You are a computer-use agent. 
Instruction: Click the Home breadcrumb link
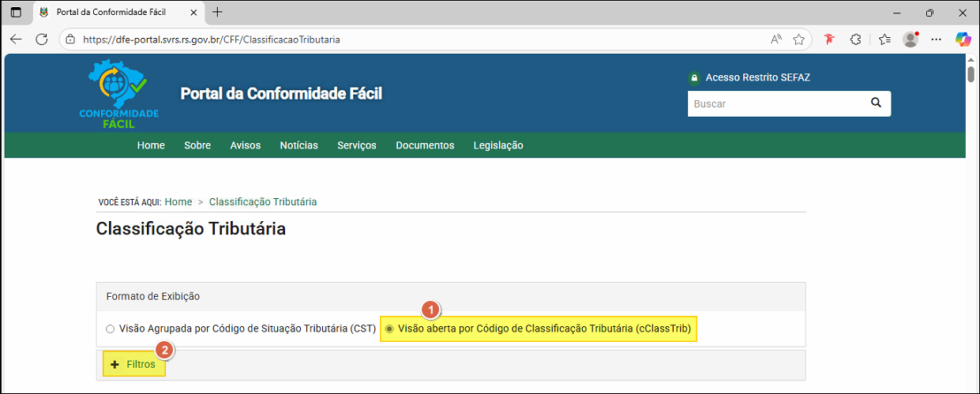(178, 202)
